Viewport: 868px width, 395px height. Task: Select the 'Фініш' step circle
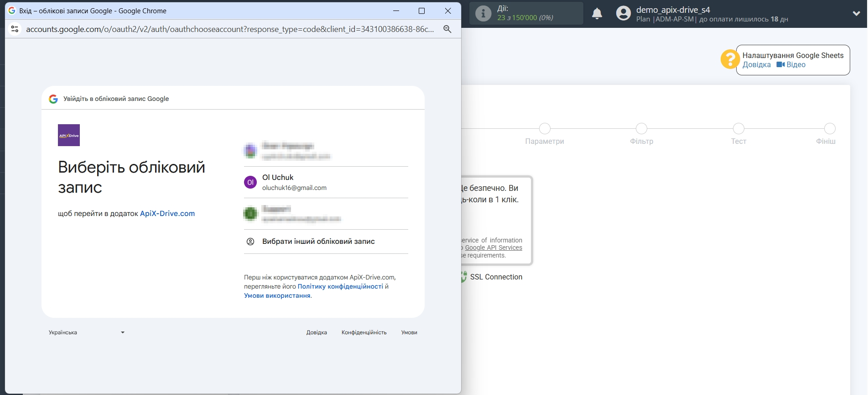pyautogui.click(x=830, y=128)
